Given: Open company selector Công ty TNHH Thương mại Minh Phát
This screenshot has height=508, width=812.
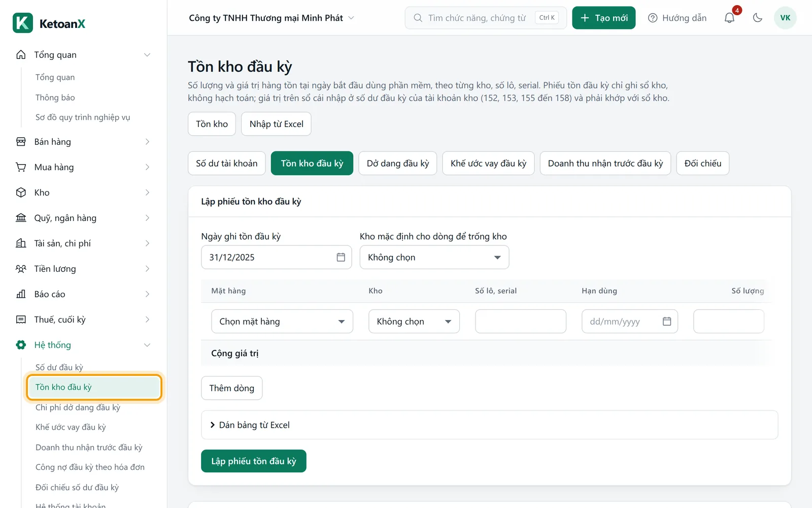Looking at the screenshot, I should pos(272,18).
